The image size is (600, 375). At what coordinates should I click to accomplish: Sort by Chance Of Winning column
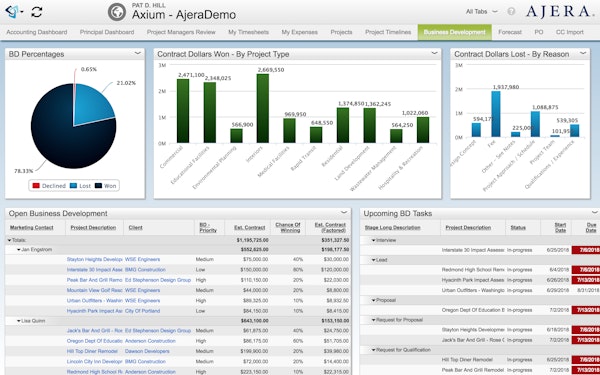tap(288, 227)
